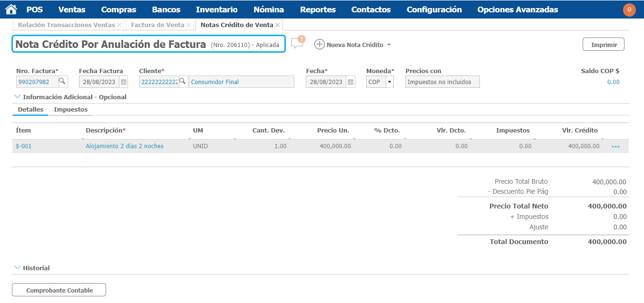
Task: Click the Imprimir button
Action: (604, 45)
